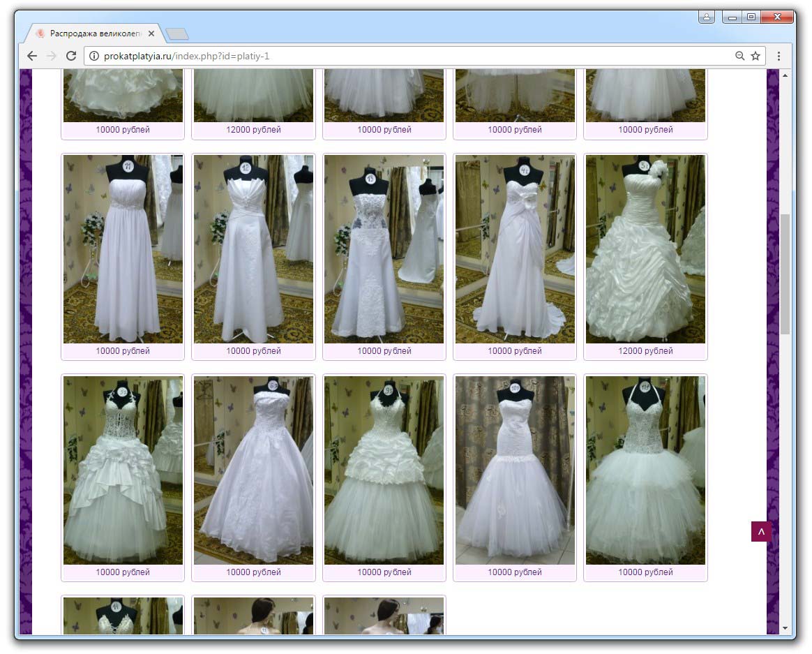Open the mannequin 12 pleated-bodice dress photo
This screenshot has width=812, height=654.
point(254,249)
